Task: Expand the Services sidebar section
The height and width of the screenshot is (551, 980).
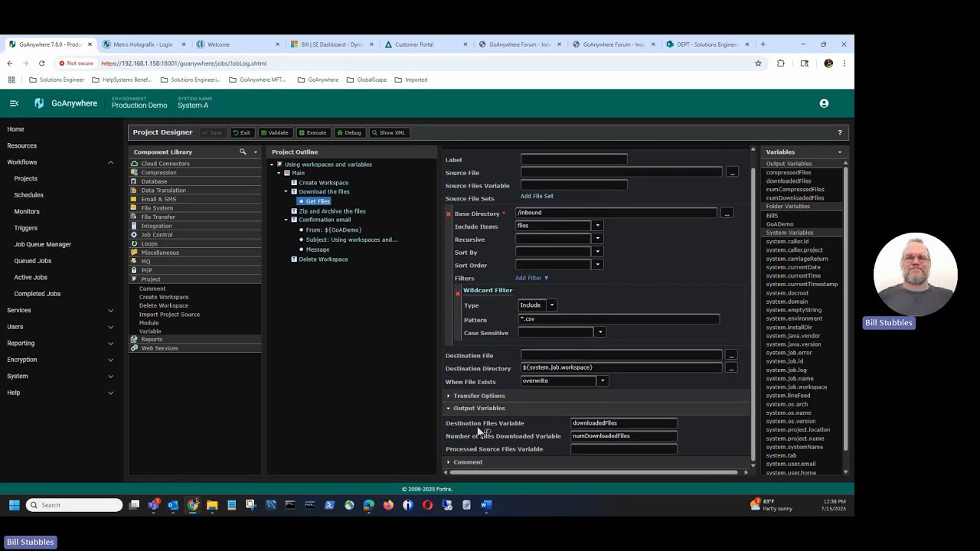Action: coord(110,310)
